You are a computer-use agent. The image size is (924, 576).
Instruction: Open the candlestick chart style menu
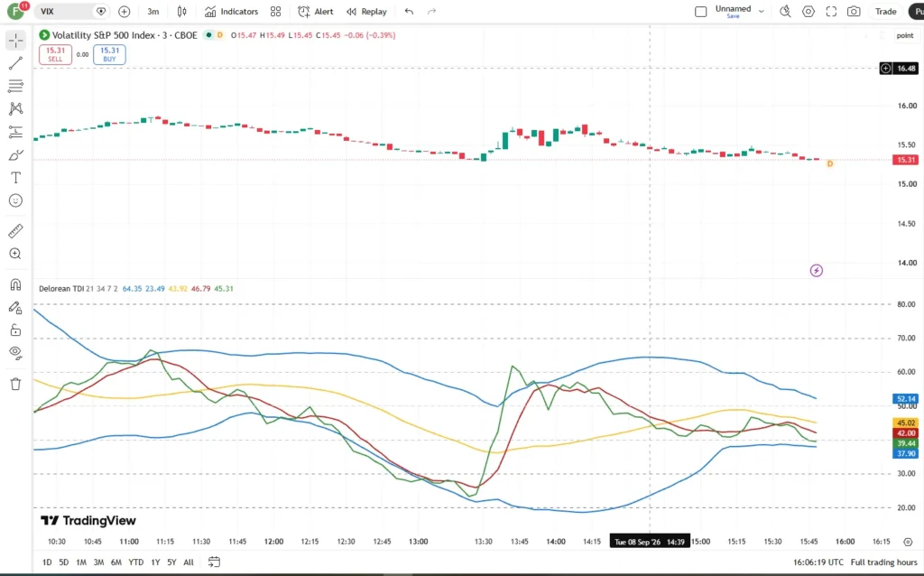pyautogui.click(x=182, y=11)
